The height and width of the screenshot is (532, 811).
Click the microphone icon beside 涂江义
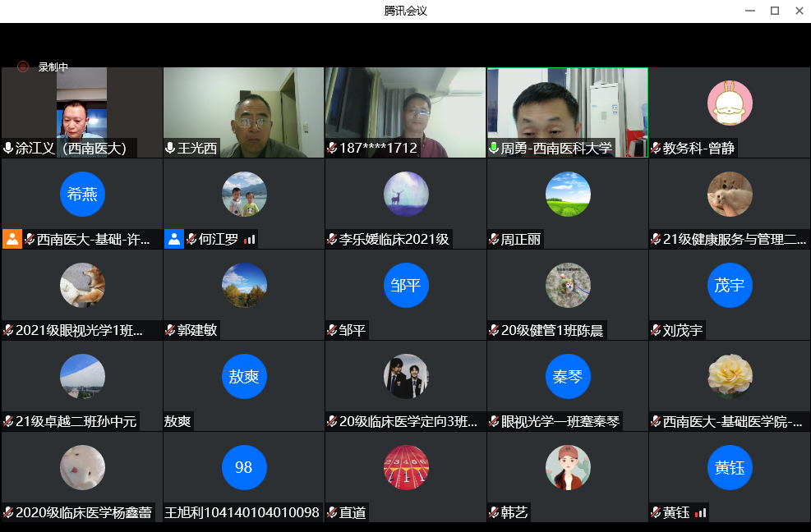point(8,149)
